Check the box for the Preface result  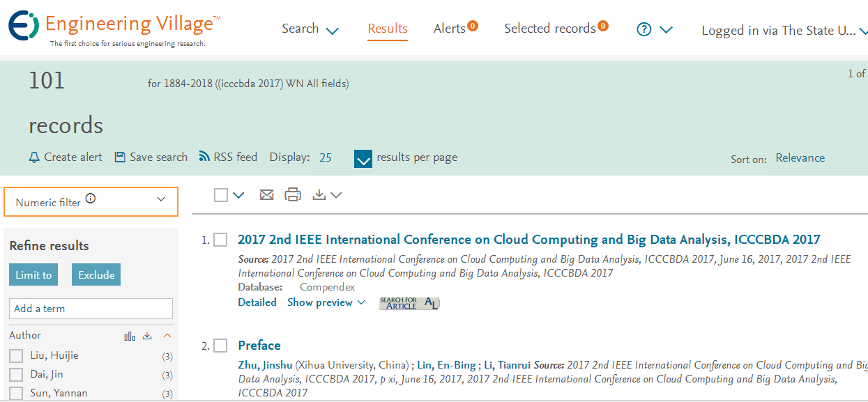point(220,346)
